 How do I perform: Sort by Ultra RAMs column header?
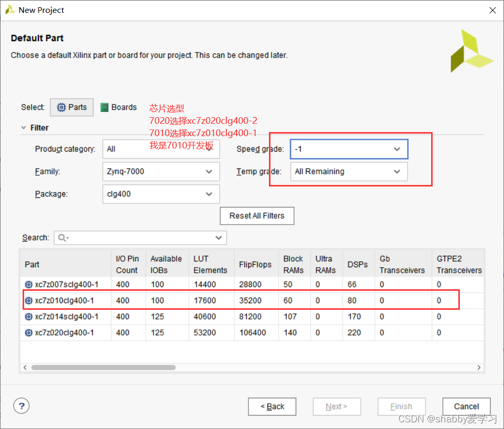point(326,265)
